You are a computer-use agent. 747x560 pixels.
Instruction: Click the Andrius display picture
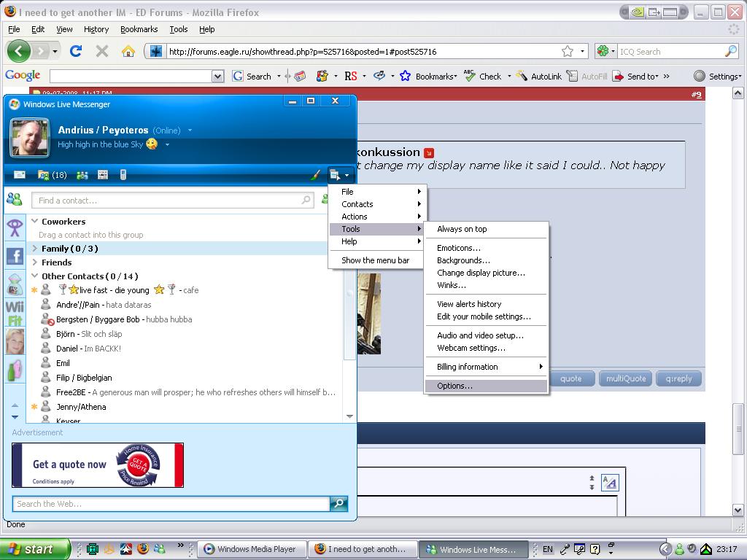click(30, 138)
